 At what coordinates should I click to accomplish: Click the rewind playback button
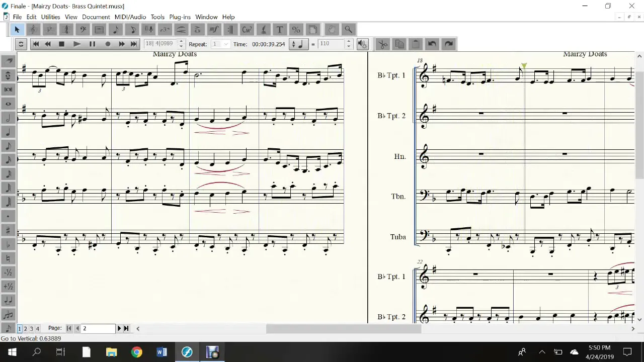click(x=48, y=44)
